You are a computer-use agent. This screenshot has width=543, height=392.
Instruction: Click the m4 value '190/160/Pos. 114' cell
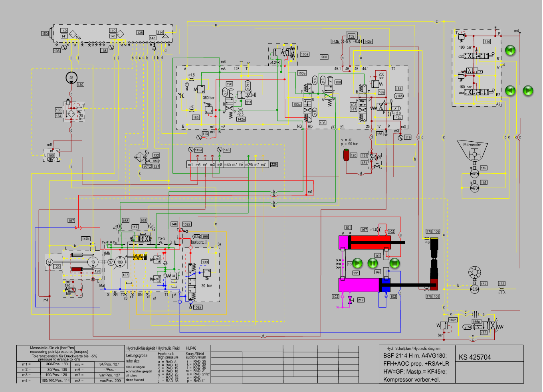click(56, 380)
